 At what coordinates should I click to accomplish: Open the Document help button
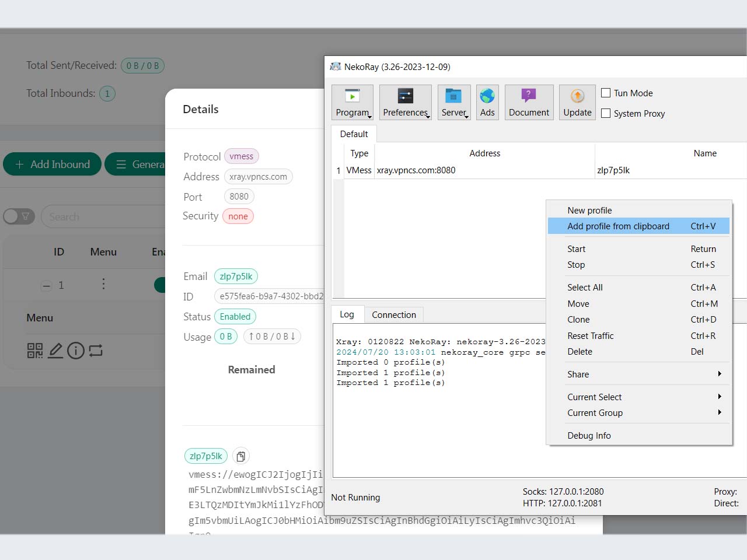[x=529, y=103]
